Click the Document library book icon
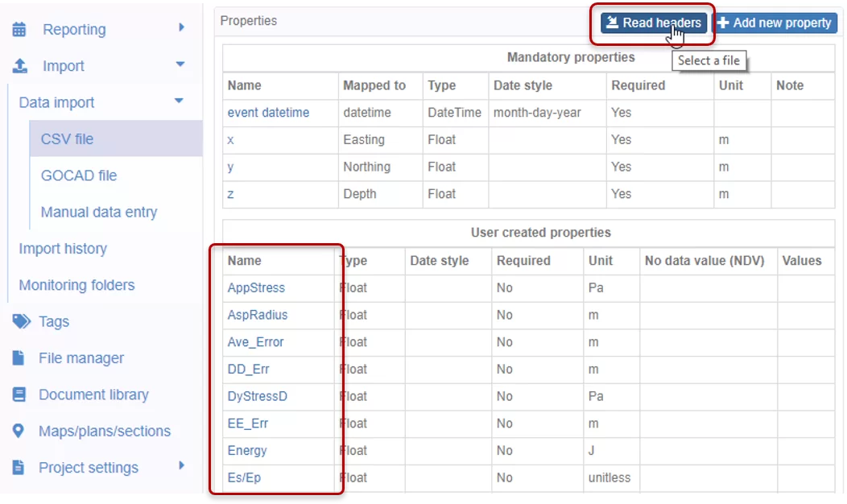Screen dimensions: 847x504 point(19,395)
